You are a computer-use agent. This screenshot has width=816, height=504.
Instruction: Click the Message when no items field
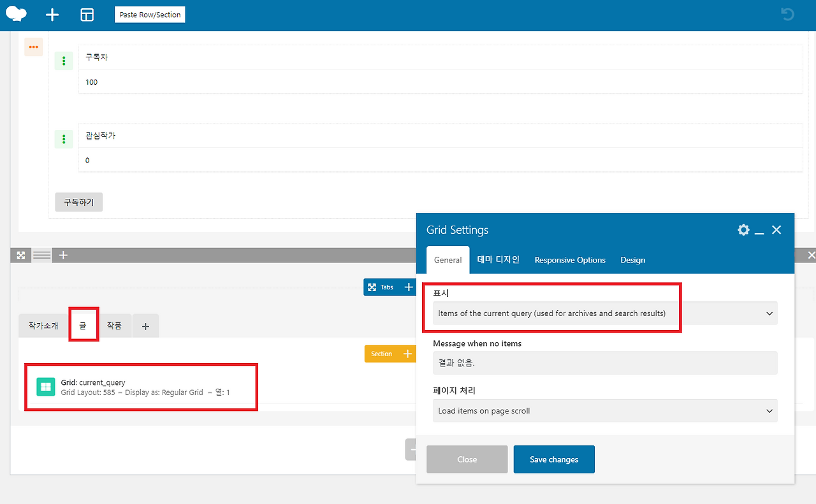pyautogui.click(x=605, y=363)
